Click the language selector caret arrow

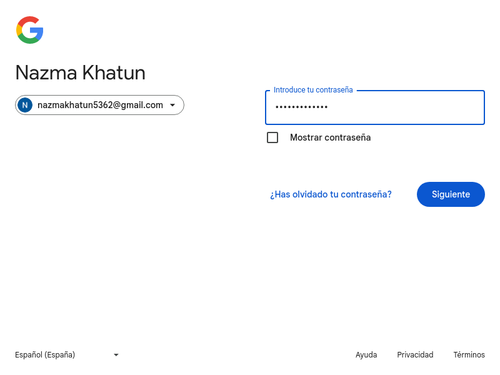click(116, 355)
